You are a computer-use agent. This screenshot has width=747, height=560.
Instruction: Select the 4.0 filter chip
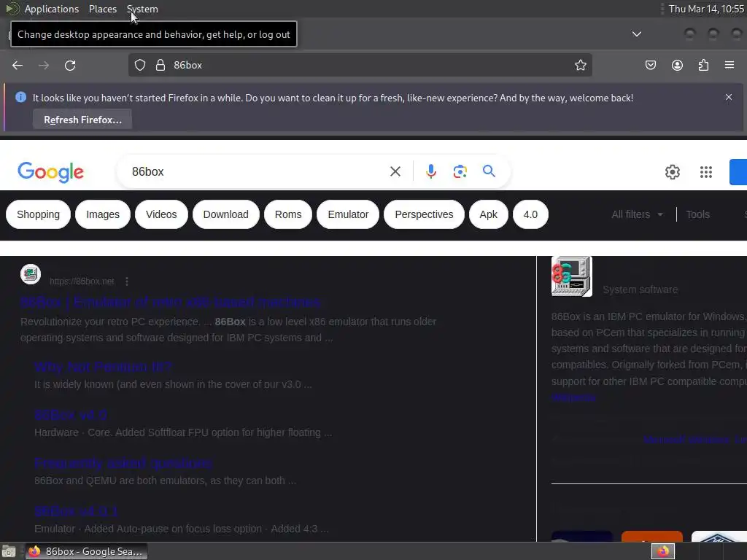530,214
